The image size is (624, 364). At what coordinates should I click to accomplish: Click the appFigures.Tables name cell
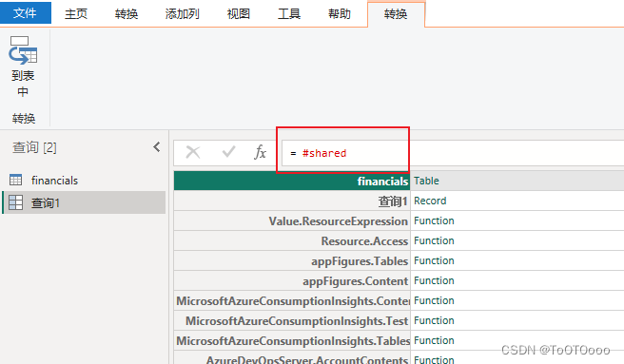(x=292, y=261)
